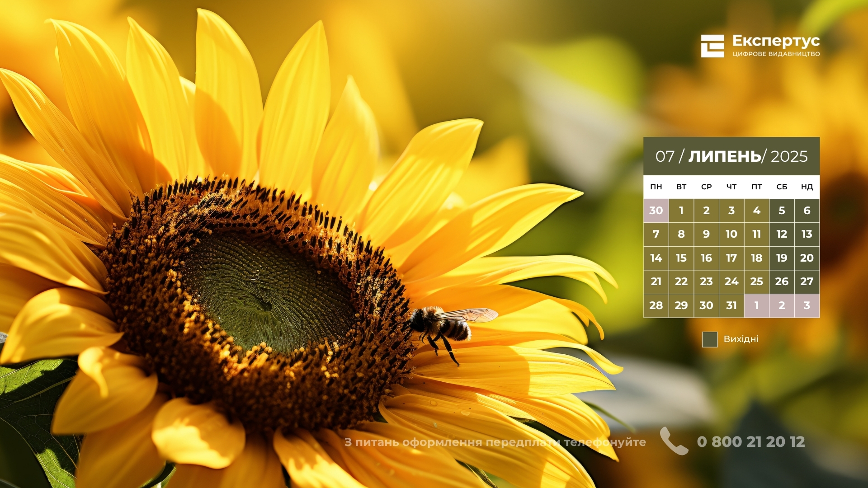Select date 25 in the calendar
Image resolution: width=868 pixels, height=488 pixels.
pos(757,282)
